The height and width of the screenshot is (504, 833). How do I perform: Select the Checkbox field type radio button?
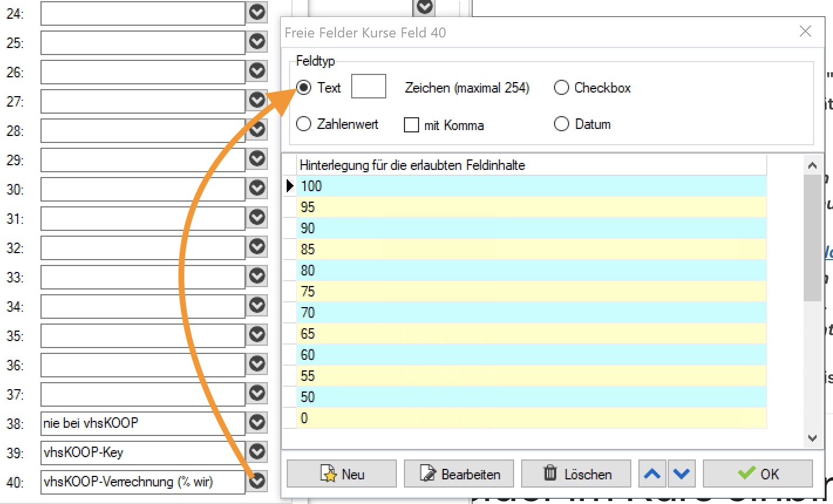pyautogui.click(x=562, y=88)
